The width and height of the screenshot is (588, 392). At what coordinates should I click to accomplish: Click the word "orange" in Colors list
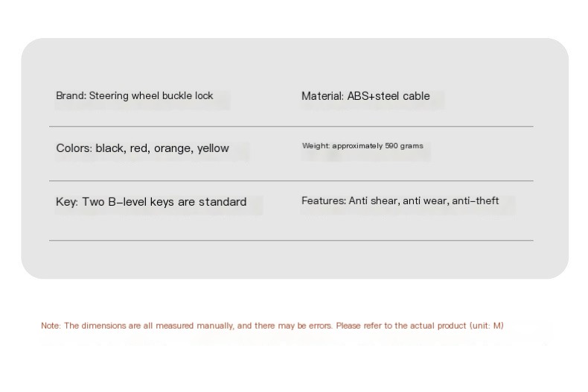click(x=173, y=148)
